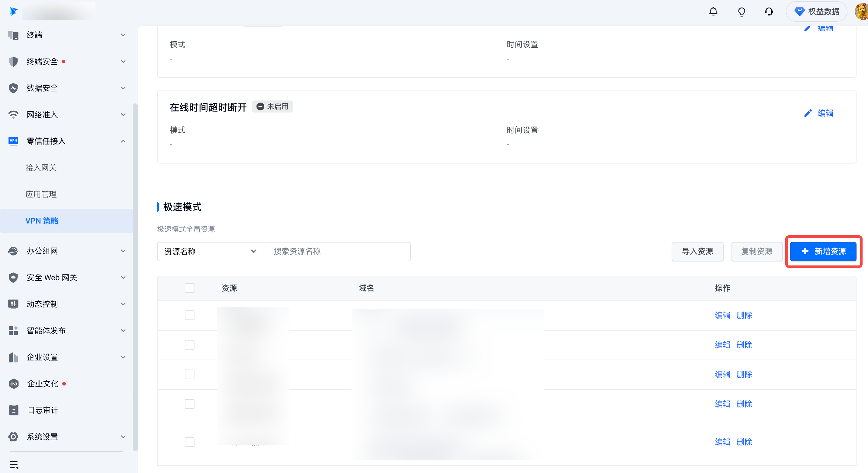Click the 导入资源 button
This screenshot has height=473, width=868.
[x=697, y=252]
